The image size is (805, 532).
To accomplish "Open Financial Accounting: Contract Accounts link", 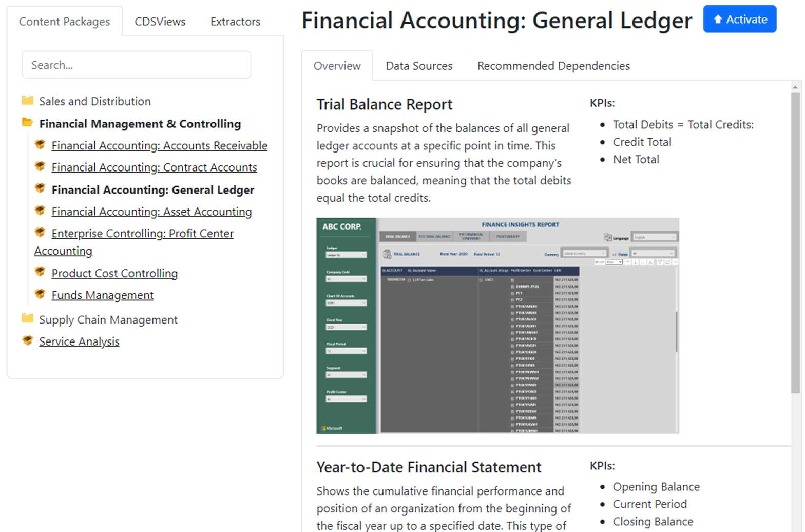I will [x=154, y=167].
